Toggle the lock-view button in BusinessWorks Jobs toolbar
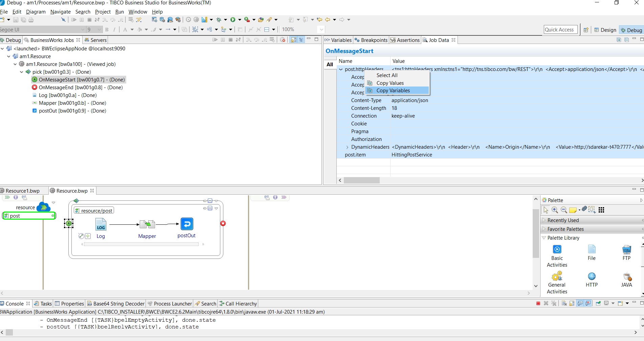This screenshot has height=341, width=644. point(293,40)
